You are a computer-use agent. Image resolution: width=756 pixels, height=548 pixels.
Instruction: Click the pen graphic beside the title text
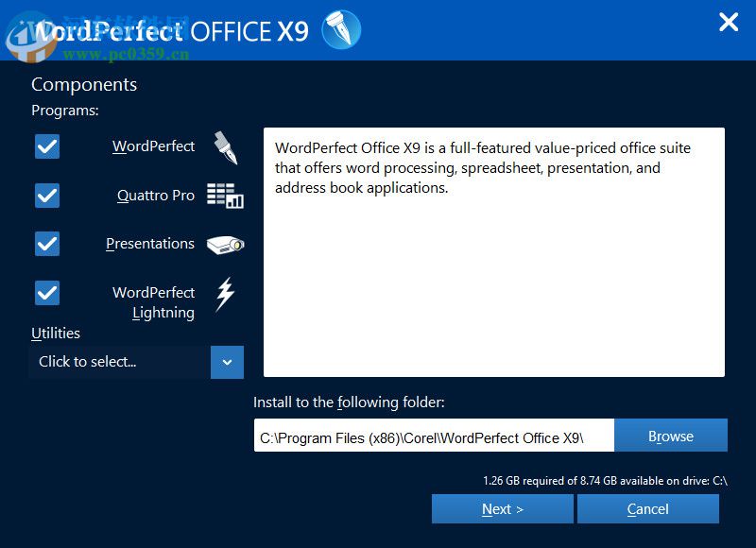point(339,29)
